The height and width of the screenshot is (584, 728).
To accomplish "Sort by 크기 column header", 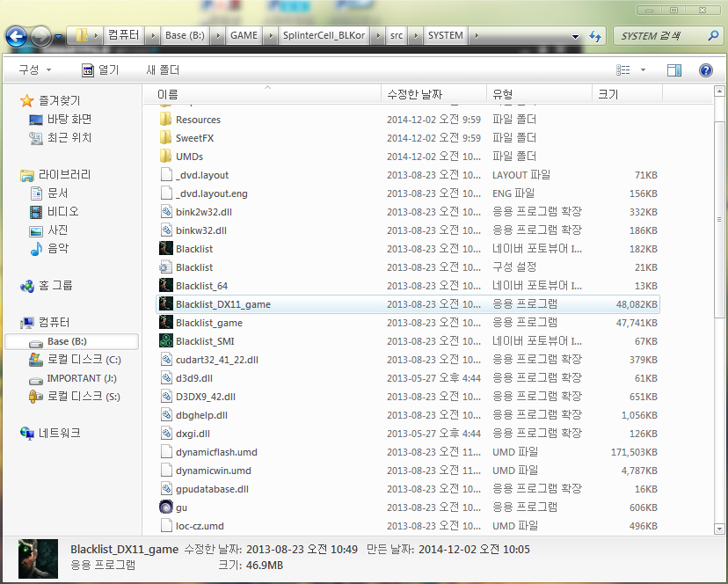I will tap(627, 94).
